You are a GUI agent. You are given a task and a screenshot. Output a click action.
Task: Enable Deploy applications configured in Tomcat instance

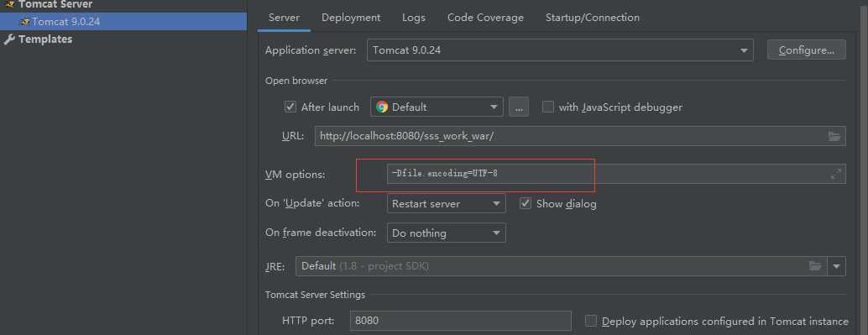591,321
